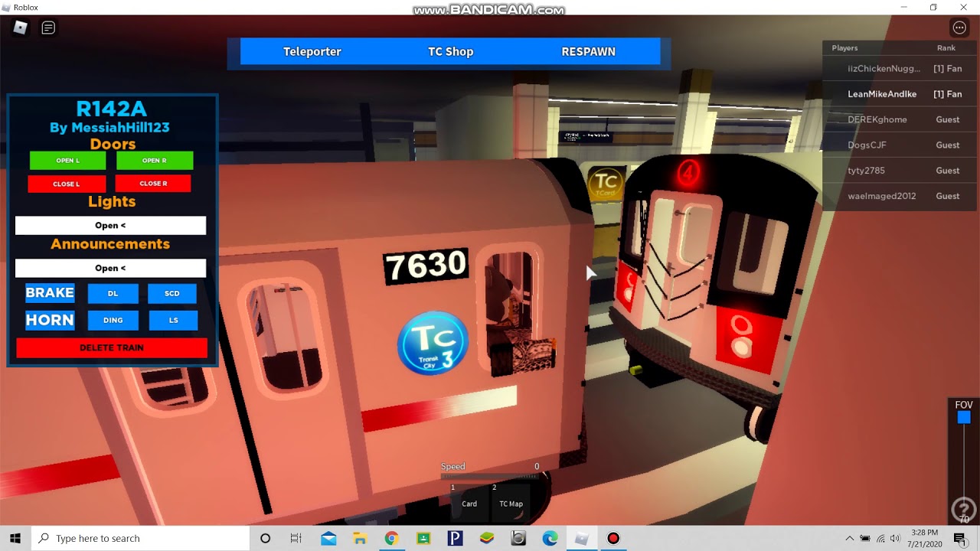Close right doors with CLOSE R
Screen dimensions: 980x551
pyautogui.click(x=153, y=184)
